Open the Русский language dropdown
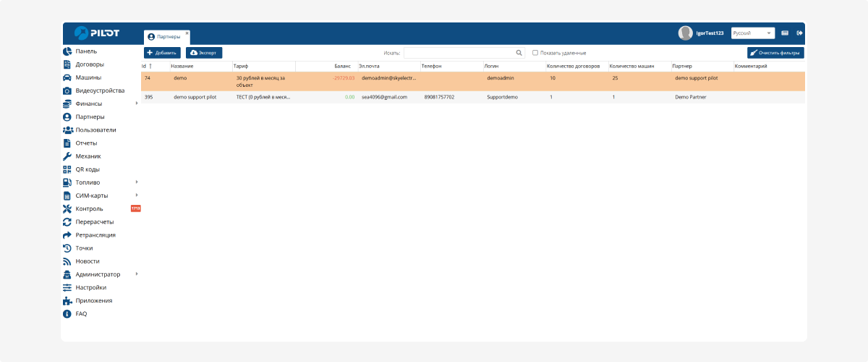This screenshot has width=868, height=362. (752, 33)
